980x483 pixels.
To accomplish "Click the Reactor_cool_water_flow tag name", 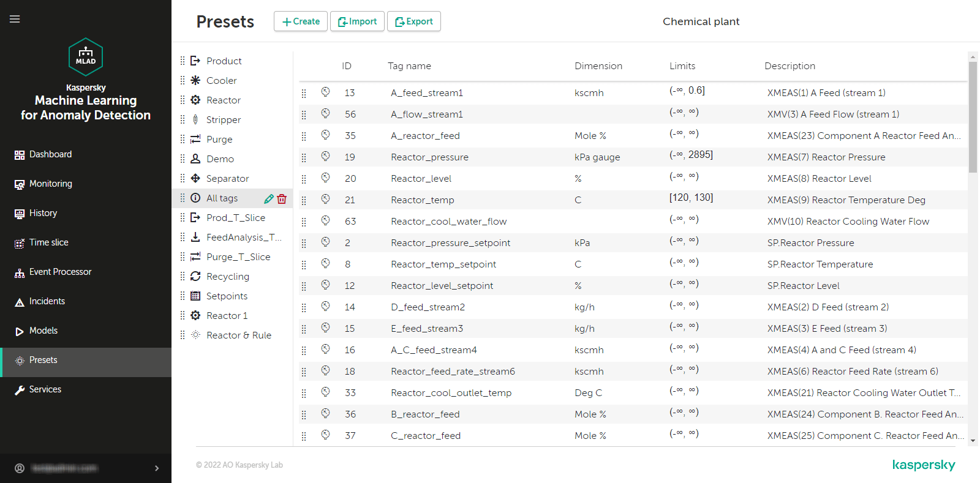I will (449, 222).
